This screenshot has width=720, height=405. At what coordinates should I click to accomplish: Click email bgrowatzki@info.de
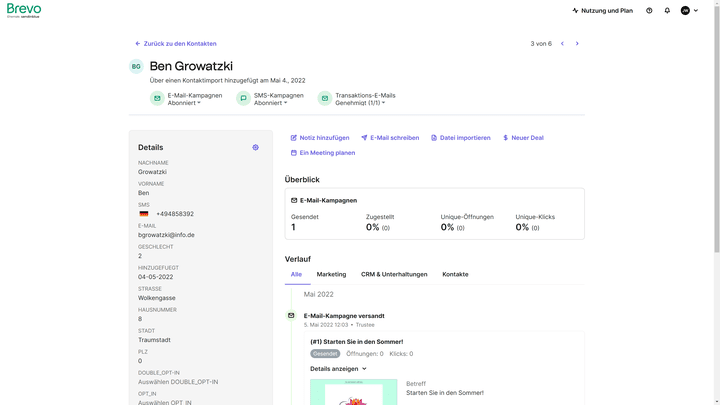click(166, 235)
